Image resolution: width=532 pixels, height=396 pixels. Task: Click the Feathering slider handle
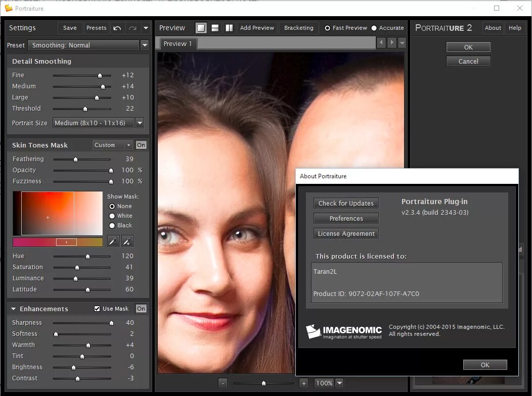pos(76,159)
